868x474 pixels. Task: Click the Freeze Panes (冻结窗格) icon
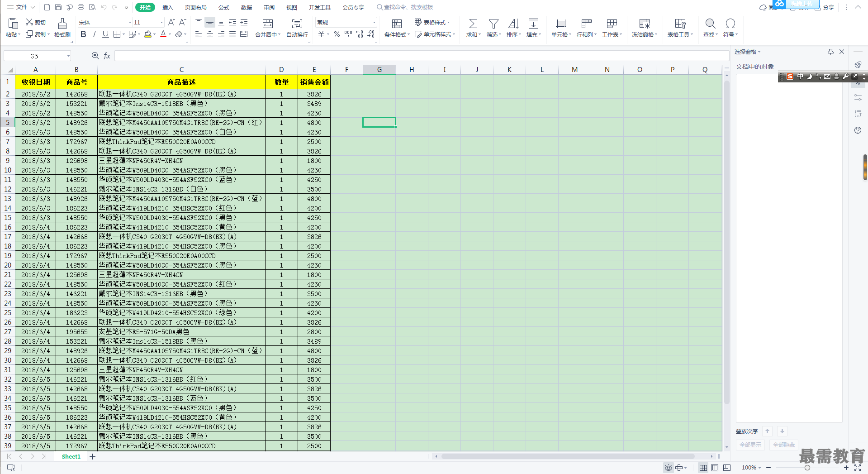pos(645,24)
